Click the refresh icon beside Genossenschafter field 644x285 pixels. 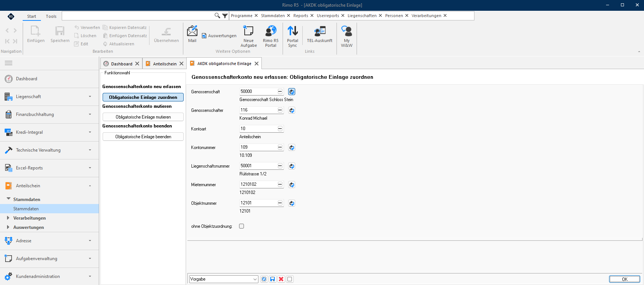tap(292, 110)
